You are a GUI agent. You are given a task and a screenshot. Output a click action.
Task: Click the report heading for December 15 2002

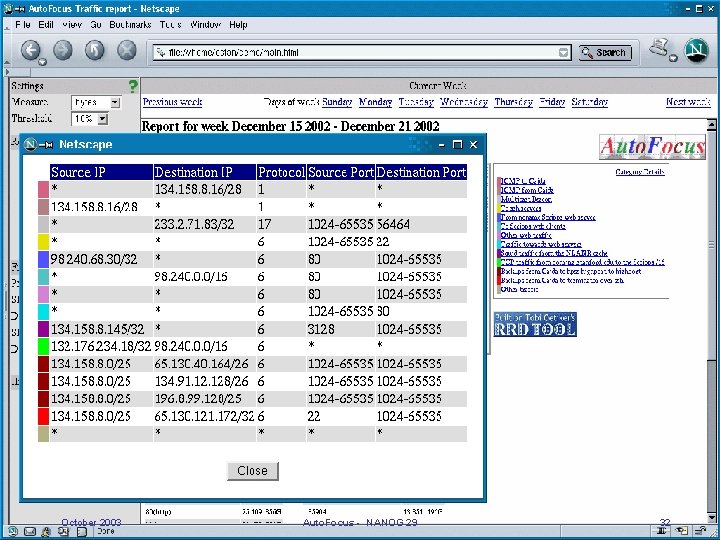(291, 126)
